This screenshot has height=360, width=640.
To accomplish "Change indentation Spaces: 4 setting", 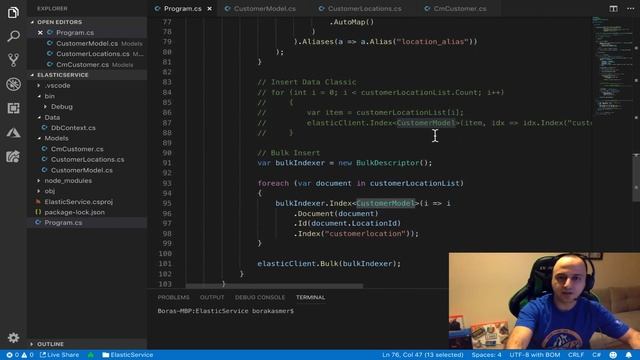I will (487, 355).
